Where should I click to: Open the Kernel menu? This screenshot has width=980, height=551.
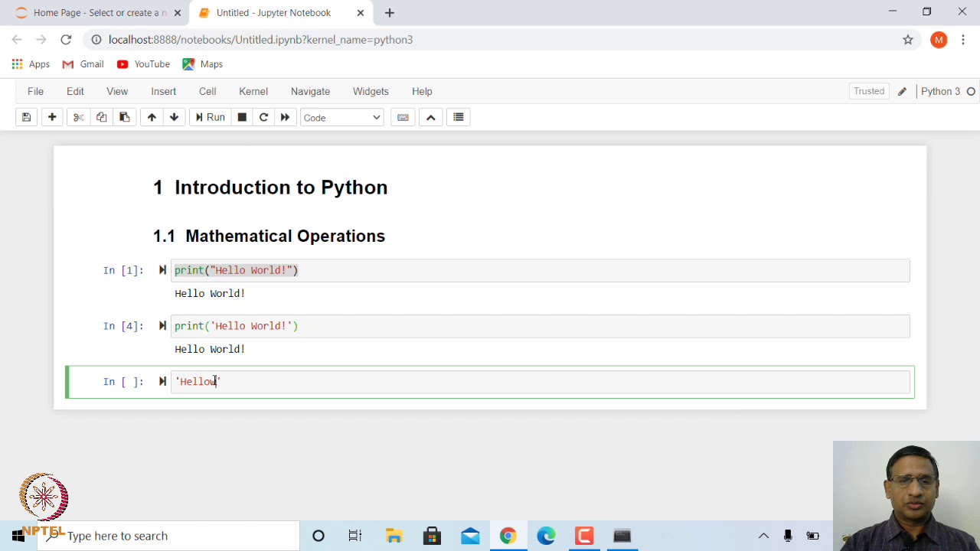coord(253,91)
